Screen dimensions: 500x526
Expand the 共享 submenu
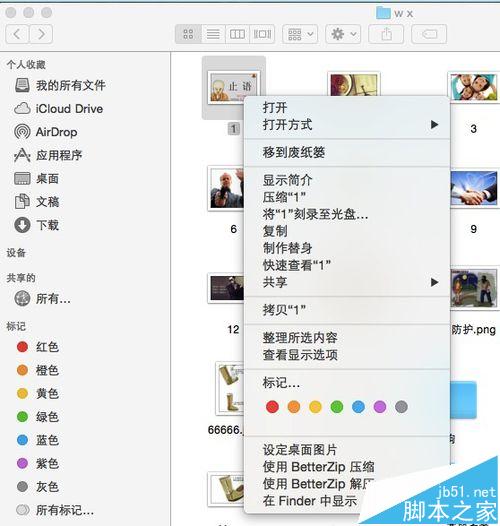tap(347, 282)
